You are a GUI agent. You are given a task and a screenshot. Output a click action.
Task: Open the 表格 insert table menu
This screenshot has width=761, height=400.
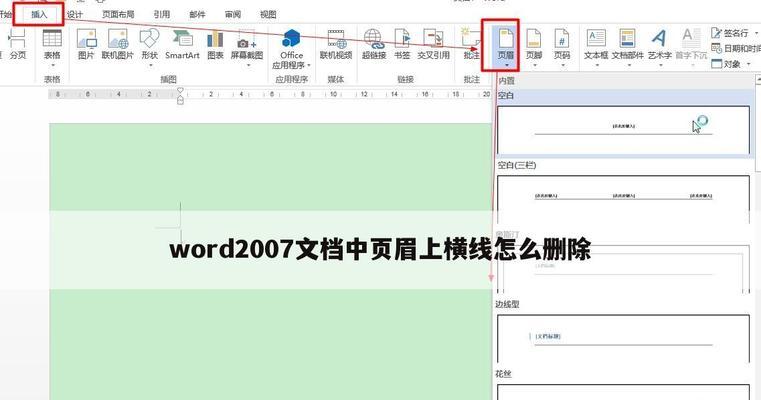click(x=52, y=48)
